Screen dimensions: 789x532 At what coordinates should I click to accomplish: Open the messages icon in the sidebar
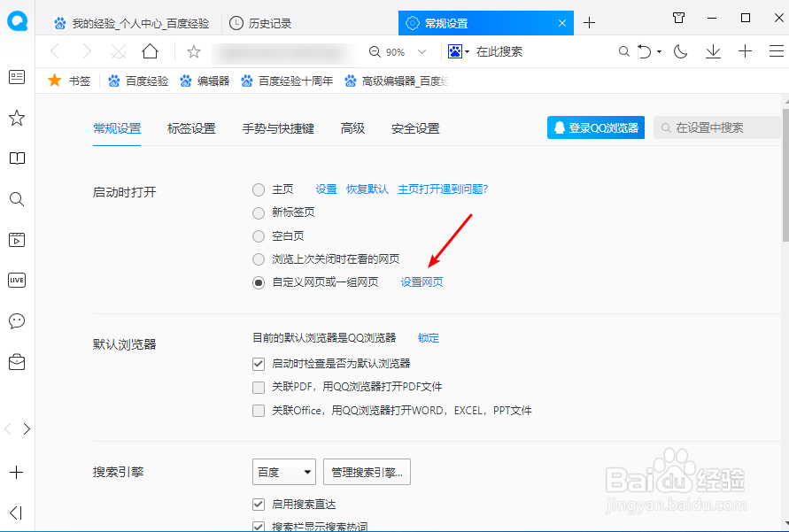pos(16,321)
